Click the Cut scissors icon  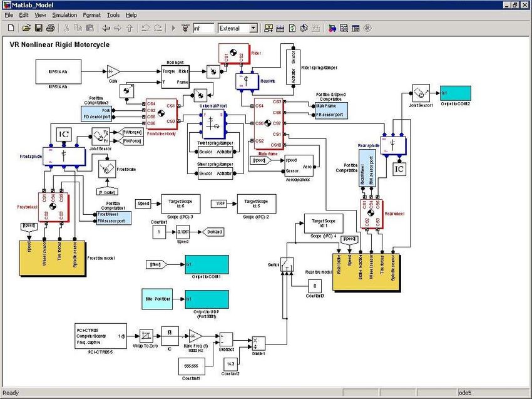pyautogui.click(x=66, y=28)
